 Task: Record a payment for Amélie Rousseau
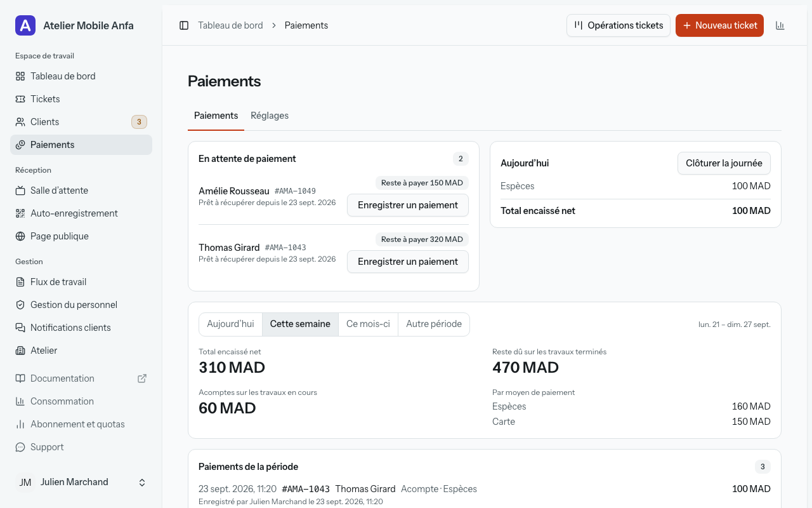point(408,205)
